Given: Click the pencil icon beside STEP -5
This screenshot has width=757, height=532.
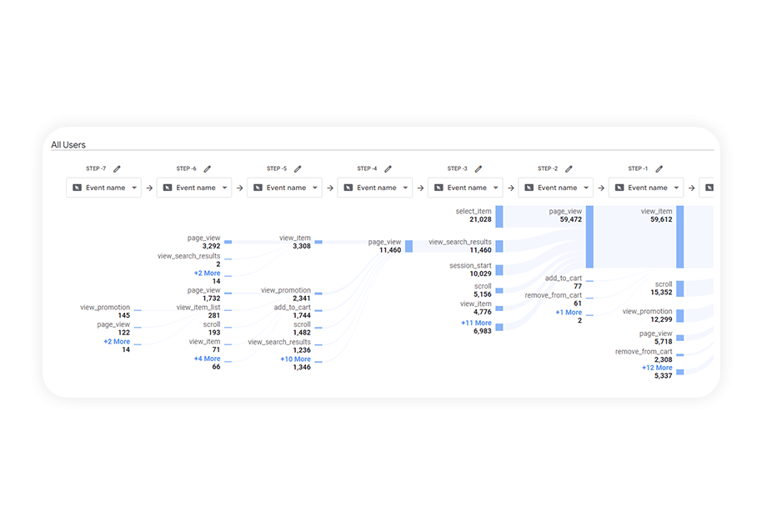Looking at the screenshot, I should (298, 169).
